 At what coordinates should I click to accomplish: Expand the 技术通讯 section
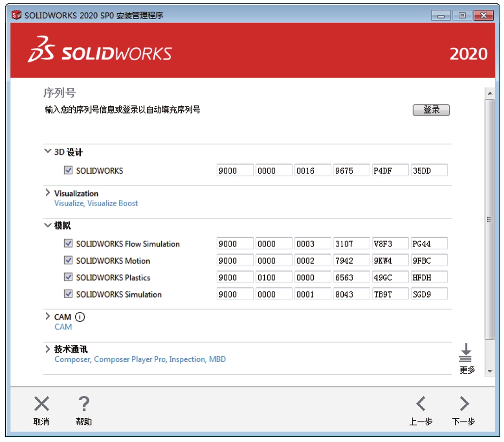point(47,349)
